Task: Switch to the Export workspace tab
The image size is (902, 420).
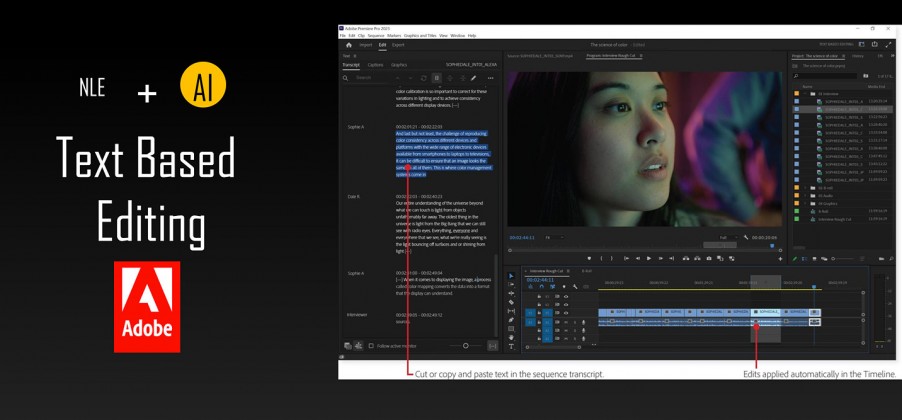Action: pyautogui.click(x=398, y=45)
